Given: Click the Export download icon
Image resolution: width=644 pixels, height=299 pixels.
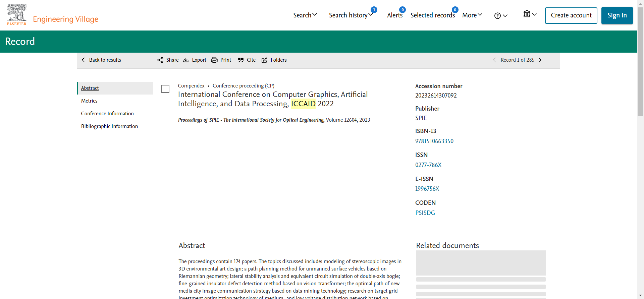Looking at the screenshot, I should tap(186, 60).
